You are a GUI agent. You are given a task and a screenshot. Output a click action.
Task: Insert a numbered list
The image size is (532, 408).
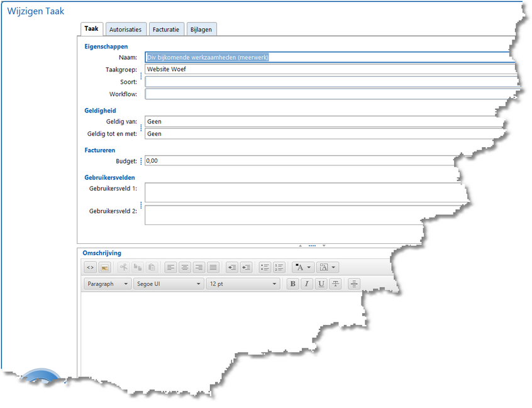(x=279, y=267)
